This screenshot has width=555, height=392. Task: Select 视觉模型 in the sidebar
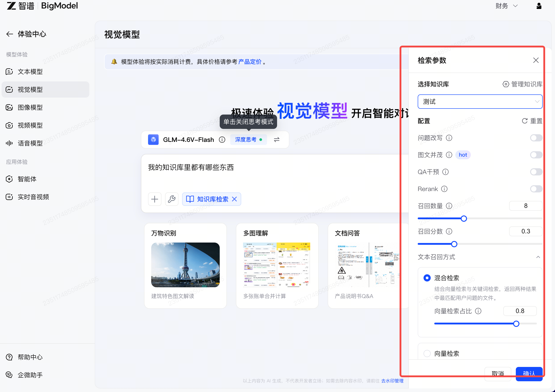pyautogui.click(x=45, y=89)
